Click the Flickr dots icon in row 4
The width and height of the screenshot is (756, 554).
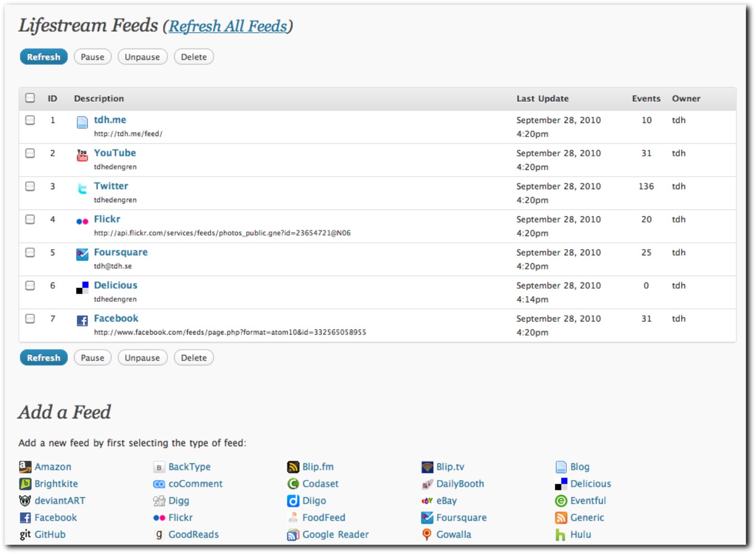tap(82, 221)
